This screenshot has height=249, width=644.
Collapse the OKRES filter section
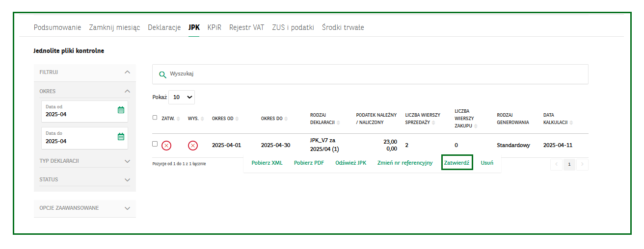click(x=128, y=91)
